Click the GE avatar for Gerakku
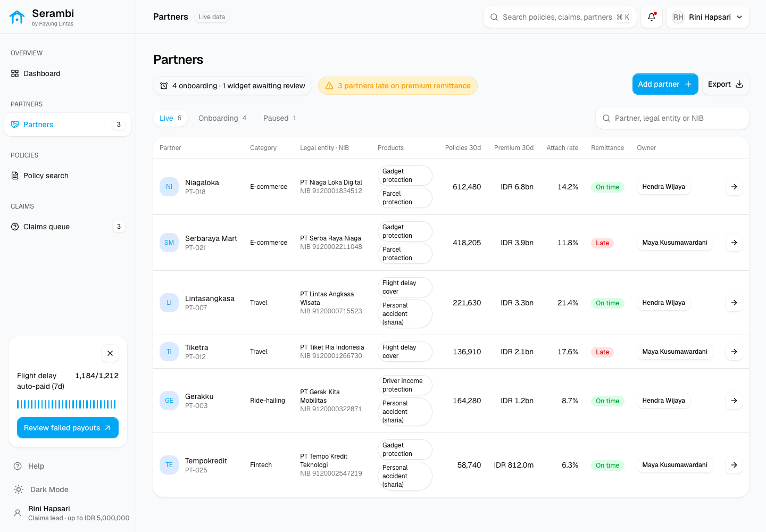766x532 pixels. 169,401
